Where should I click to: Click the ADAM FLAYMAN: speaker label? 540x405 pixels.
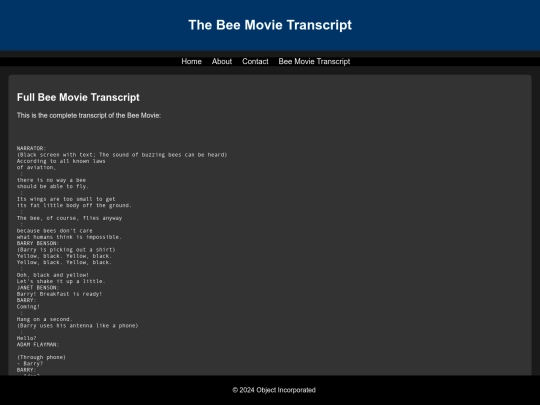38,344
